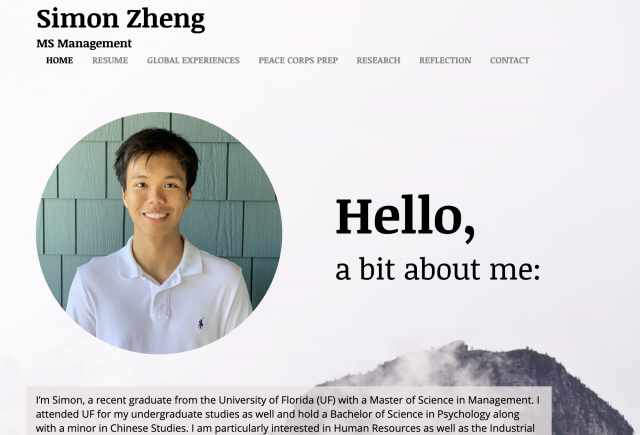This screenshot has height=435, width=640.
Task: Navigate to PEACE CORPS PREP
Action: pos(298,60)
